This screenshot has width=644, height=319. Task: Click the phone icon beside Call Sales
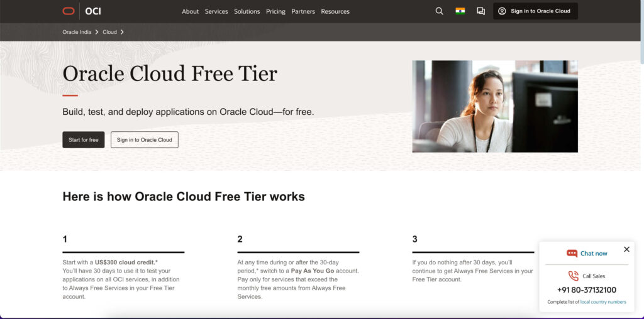pyautogui.click(x=574, y=276)
